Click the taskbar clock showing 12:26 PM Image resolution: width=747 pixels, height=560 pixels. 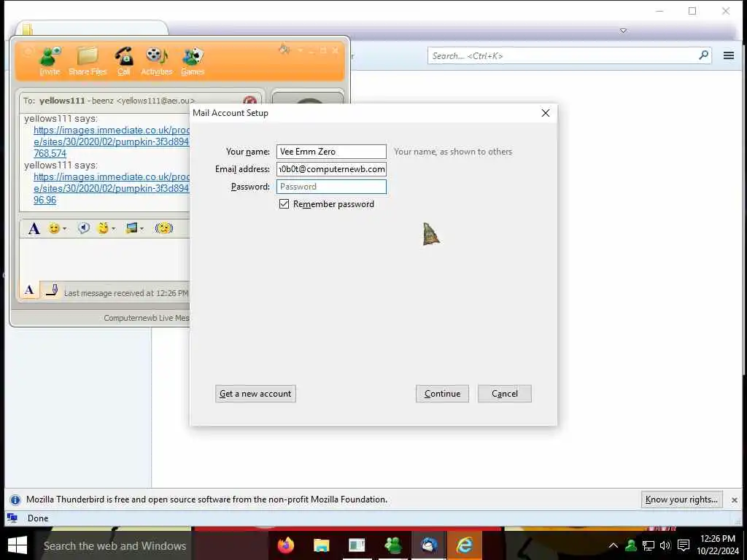[x=718, y=545]
